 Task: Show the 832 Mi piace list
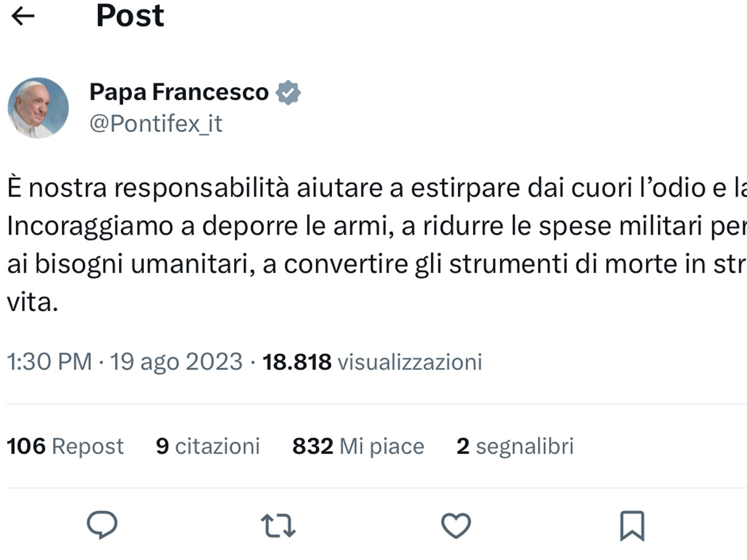click(x=358, y=446)
